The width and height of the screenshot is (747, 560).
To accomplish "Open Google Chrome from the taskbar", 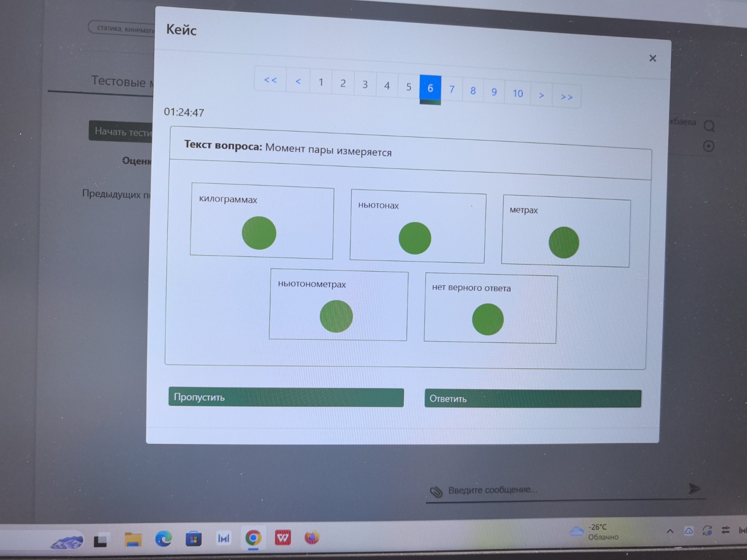I will [x=253, y=538].
